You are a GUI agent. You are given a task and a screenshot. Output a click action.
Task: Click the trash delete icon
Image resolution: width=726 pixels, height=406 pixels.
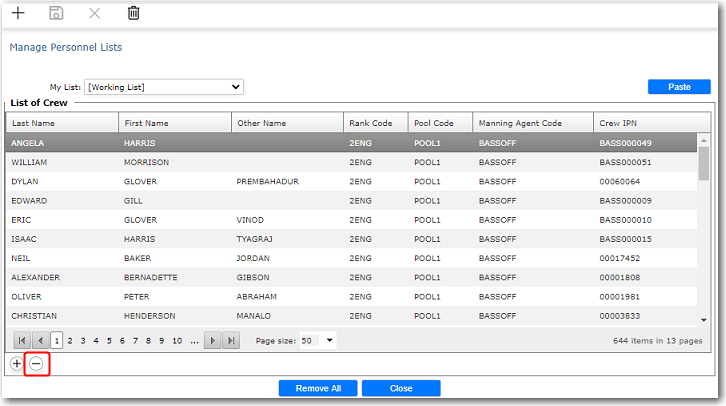coord(133,13)
